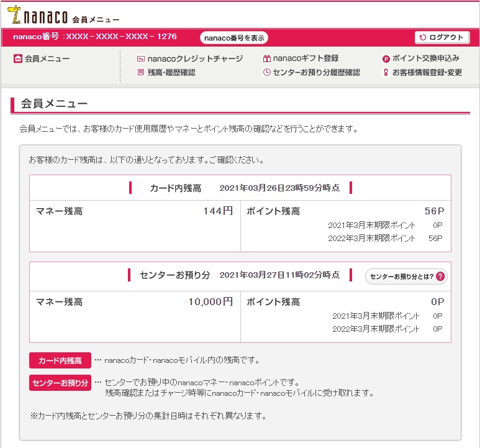Open センターお預り分履歴確認 menu item

312,72
